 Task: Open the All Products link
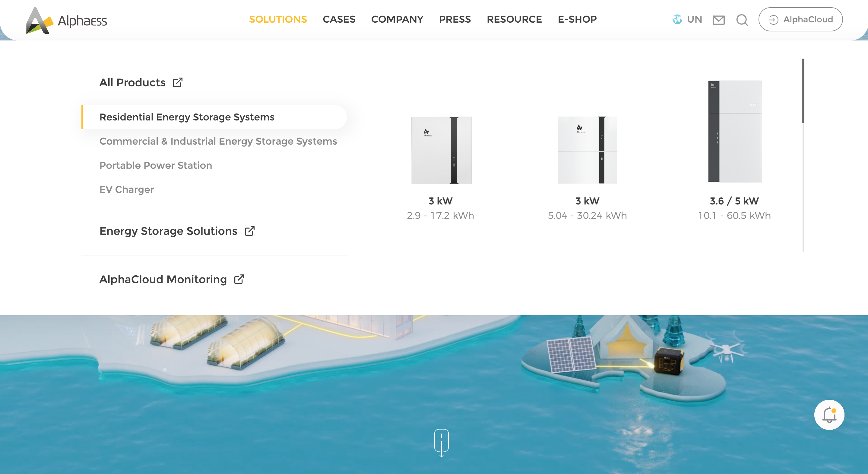point(132,82)
